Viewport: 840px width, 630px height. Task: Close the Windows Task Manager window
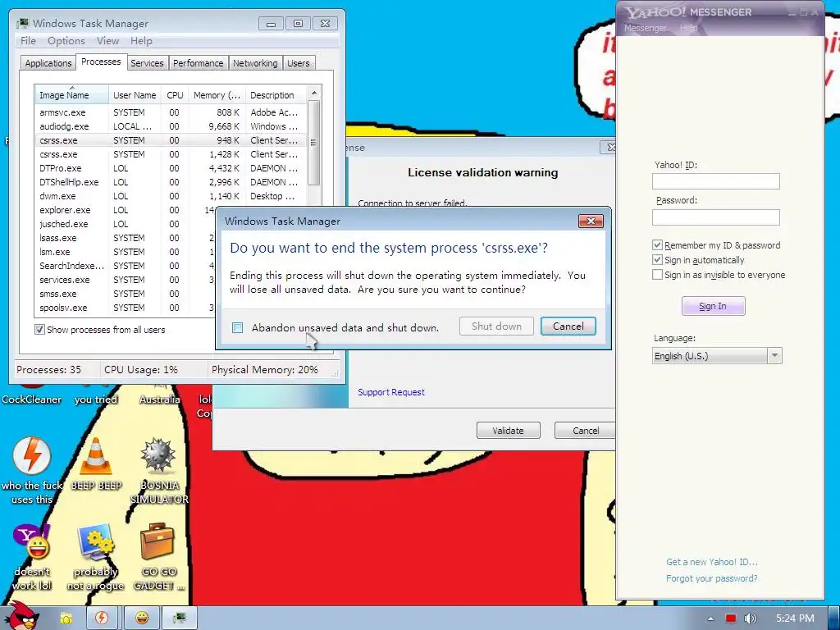(325, 24)
